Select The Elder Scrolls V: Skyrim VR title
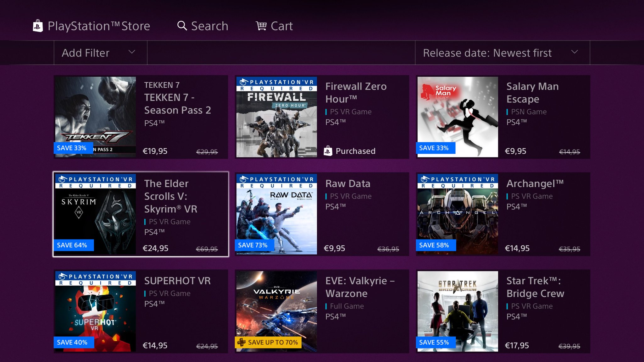 [171, 196]
